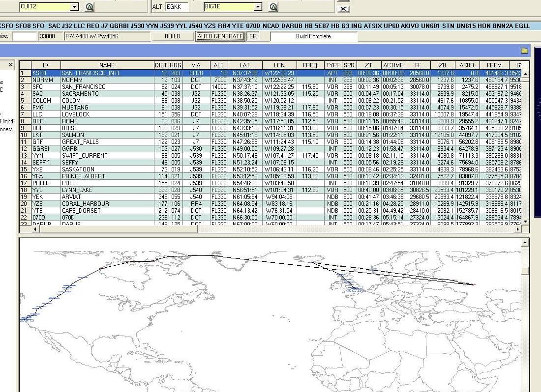Click the AUTO GENERATE button

220,36
